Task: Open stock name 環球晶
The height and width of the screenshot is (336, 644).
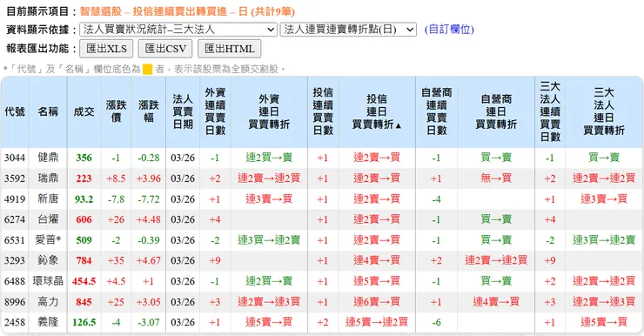Action: click(48, 281)
